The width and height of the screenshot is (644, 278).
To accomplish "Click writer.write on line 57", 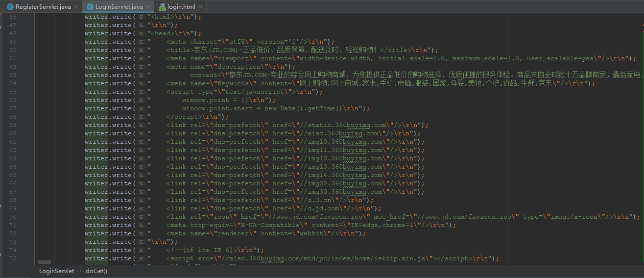I will pyautogui.click(x=108, y=108).
